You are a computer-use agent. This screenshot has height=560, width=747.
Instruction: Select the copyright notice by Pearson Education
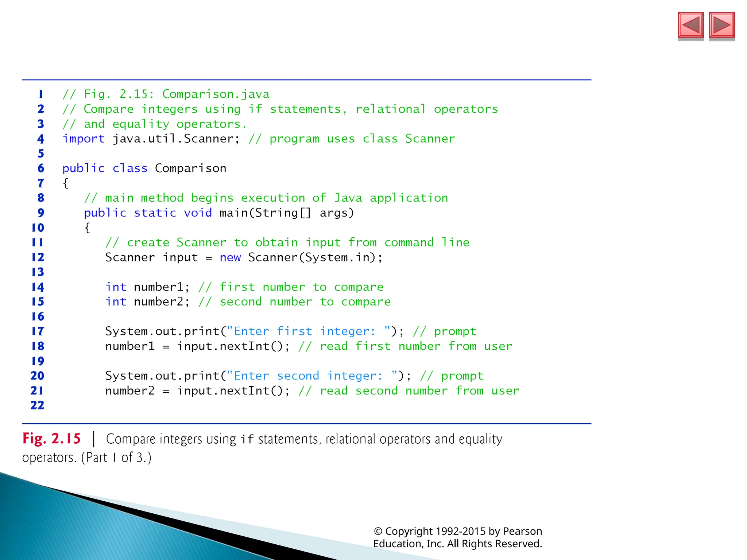[458, 537]
